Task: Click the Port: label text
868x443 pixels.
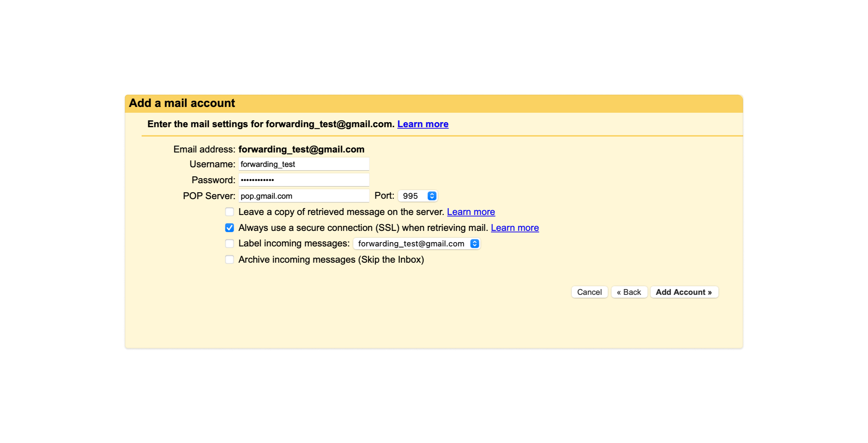Action: click(x=384, y=195)
